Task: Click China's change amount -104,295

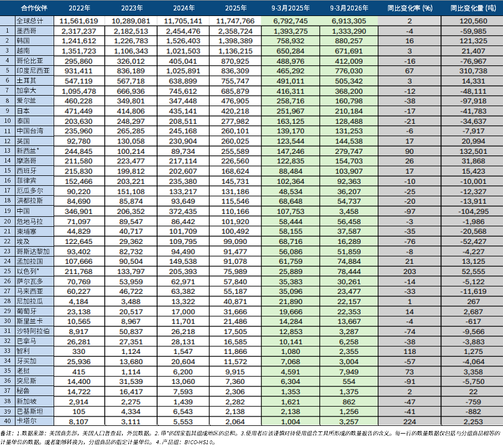Action: pos(473,211)
